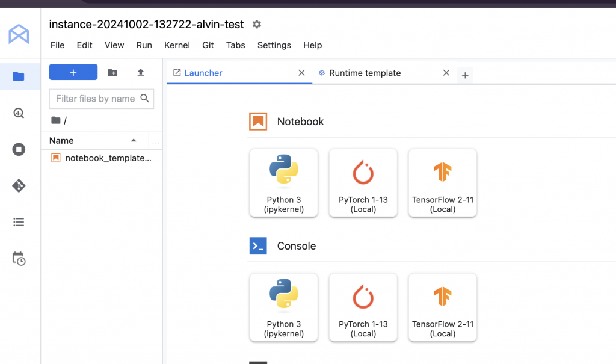The height and width of the screenshot is (364, 616).
Task: Click the Vertex AI Workbench logo
Action: pos(19,34)
